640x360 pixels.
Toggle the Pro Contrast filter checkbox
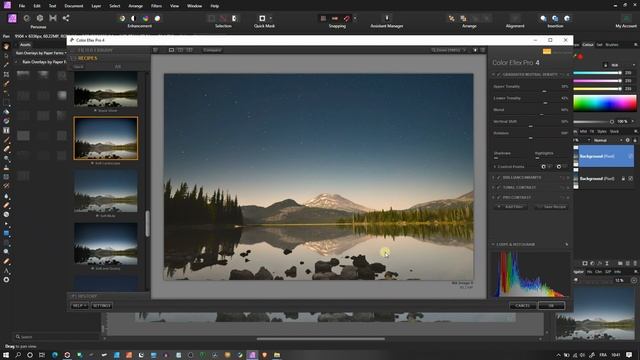click(x=499, y=198)
